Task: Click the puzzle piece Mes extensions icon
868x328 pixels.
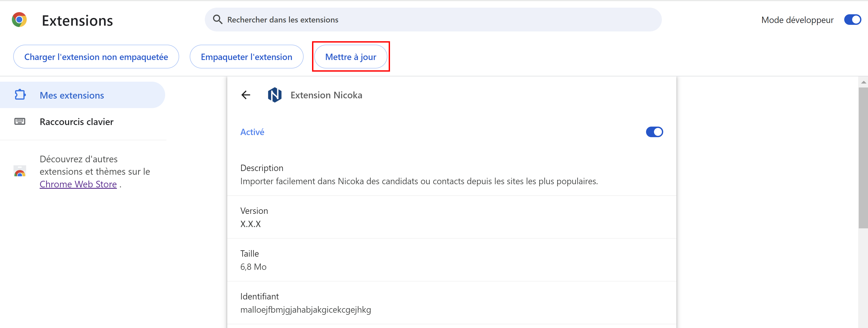Action: pyautogui.click(x=20, y=95)
